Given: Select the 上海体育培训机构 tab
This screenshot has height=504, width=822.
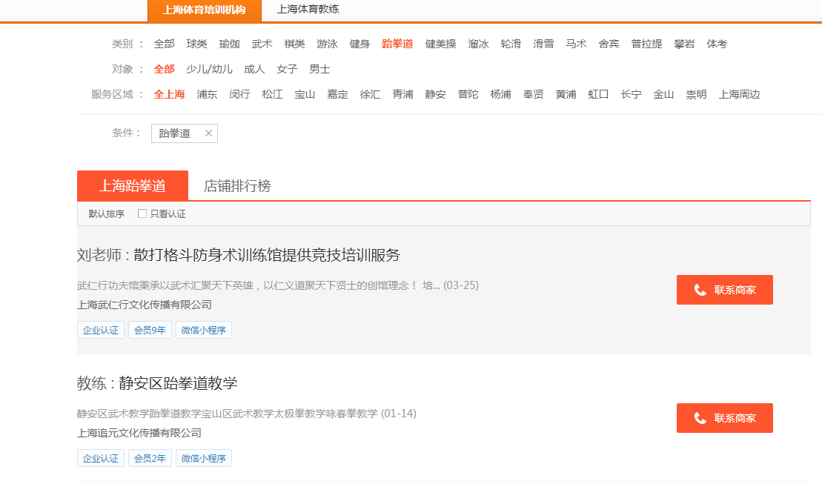Looking at the screenshot, I should [x=205, y=10].
